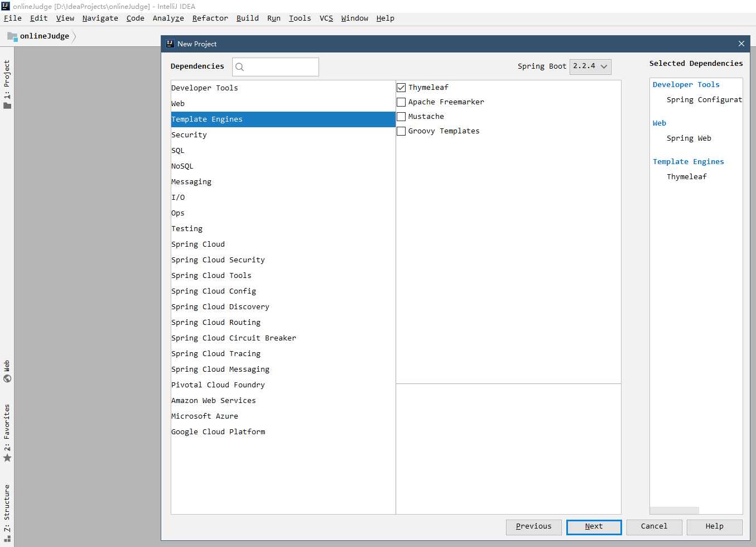Select the Web category in list
Screen dimensions: 756x547
[x=283, y=104]
